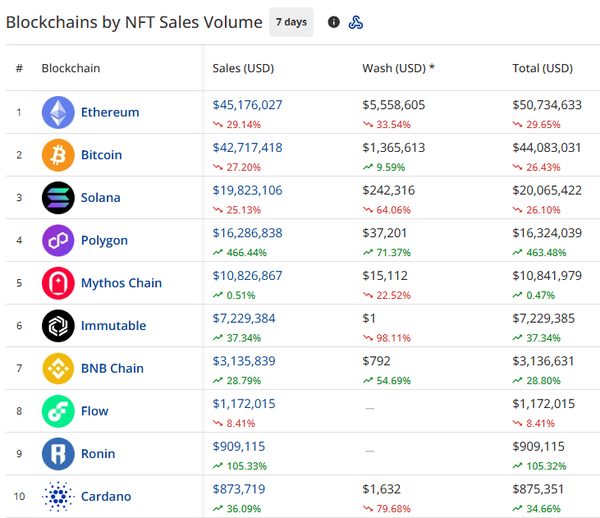This screenshot has height=518, width=600.
Task: Sort table by Wash (USD) column header
Action: click(x=398, y=68)
